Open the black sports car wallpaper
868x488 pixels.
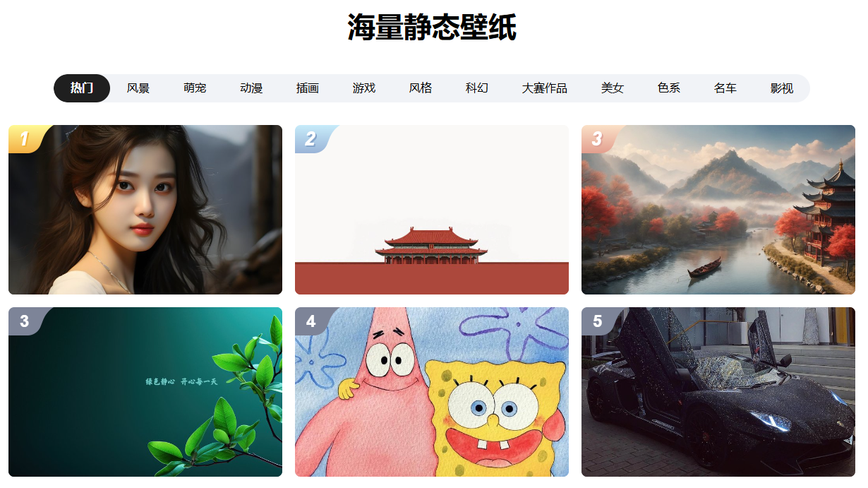tap(718, 392)
